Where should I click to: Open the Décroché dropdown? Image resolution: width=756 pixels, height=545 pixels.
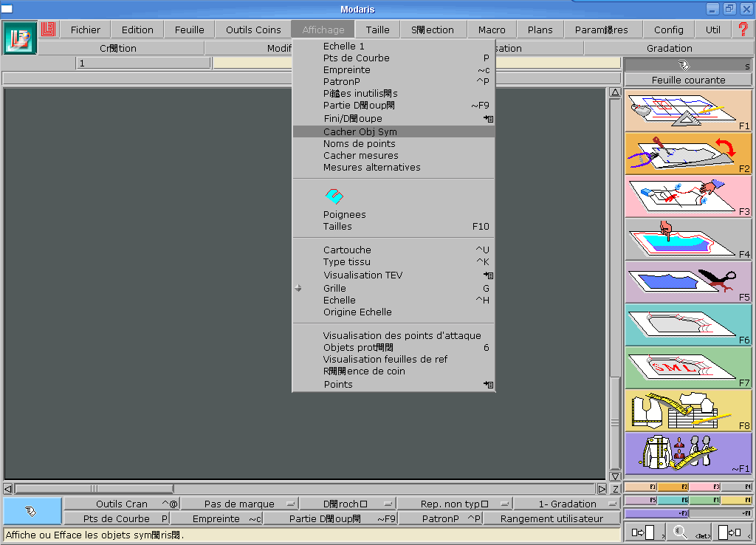coord(348,504)
